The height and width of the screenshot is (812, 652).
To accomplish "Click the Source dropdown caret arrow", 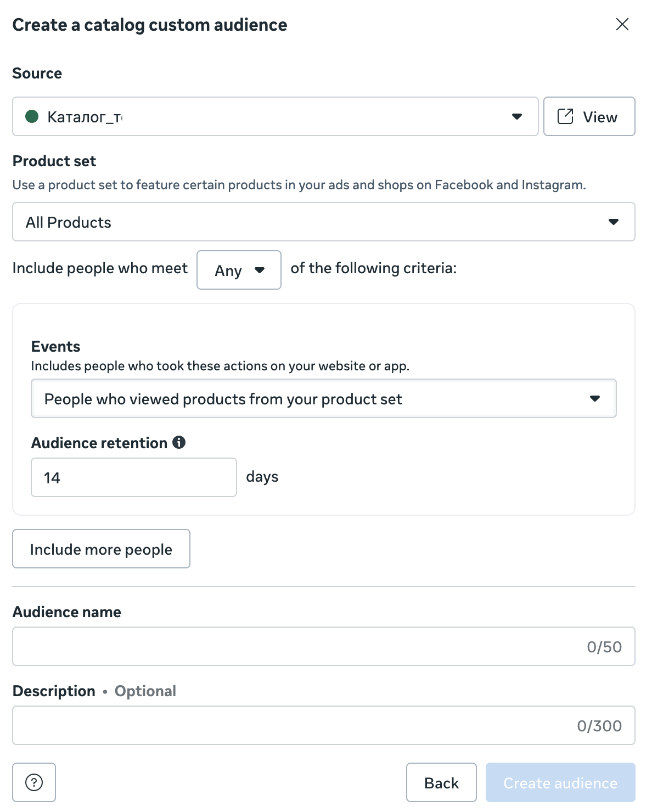I will pyautogui.click(x=516, y=116).
